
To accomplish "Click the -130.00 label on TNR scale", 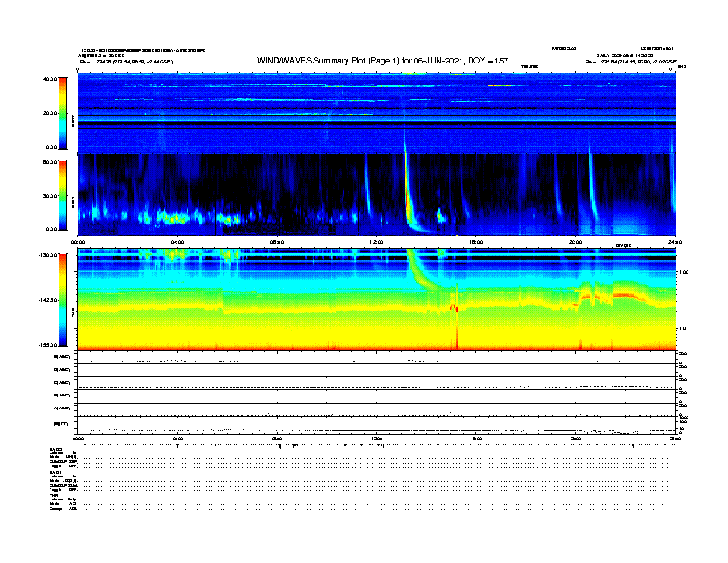I will (x=49, y=255).
